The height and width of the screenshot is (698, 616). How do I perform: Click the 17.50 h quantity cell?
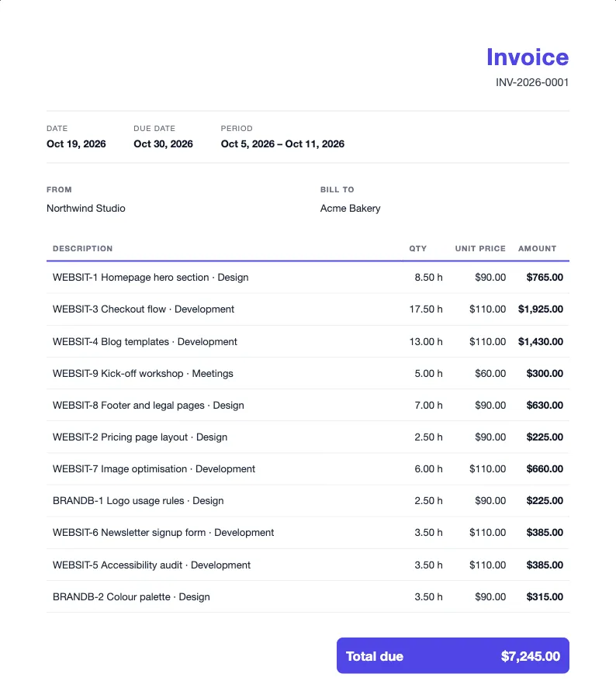pyautogui.click(x=426, y=309)
